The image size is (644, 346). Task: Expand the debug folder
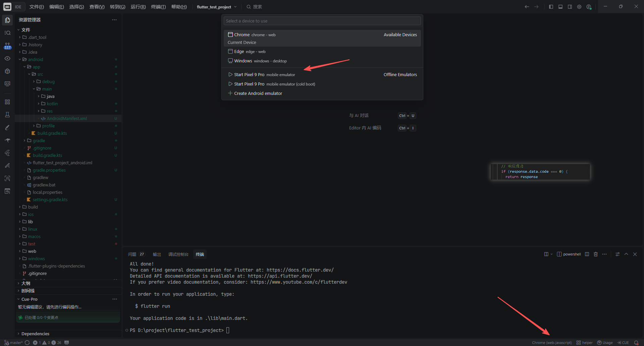[68, 81]
